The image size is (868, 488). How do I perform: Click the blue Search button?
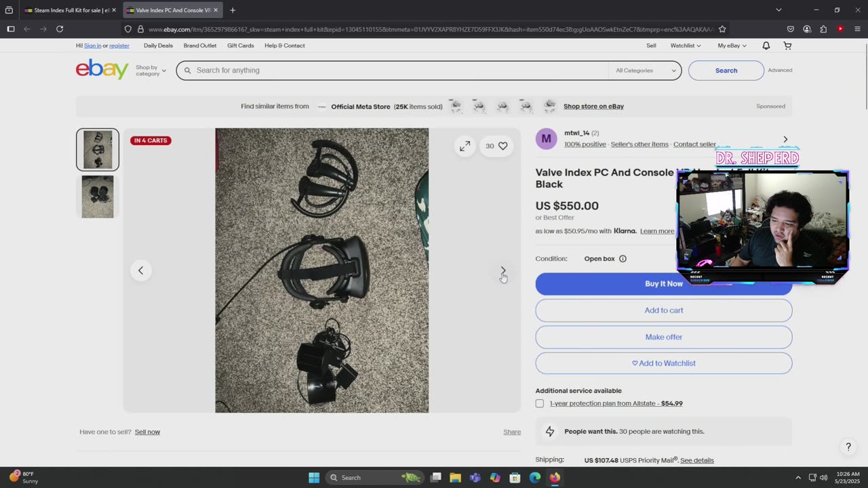(726, 70)
